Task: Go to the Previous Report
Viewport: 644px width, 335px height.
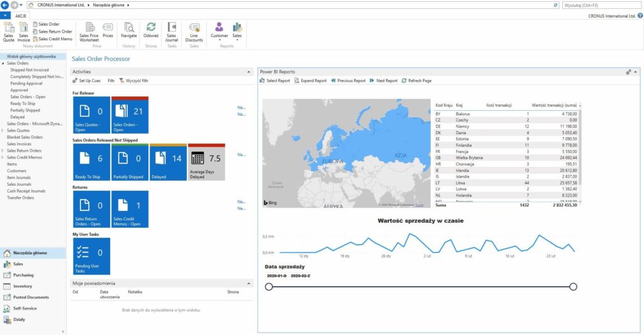Action: (348, 81)
